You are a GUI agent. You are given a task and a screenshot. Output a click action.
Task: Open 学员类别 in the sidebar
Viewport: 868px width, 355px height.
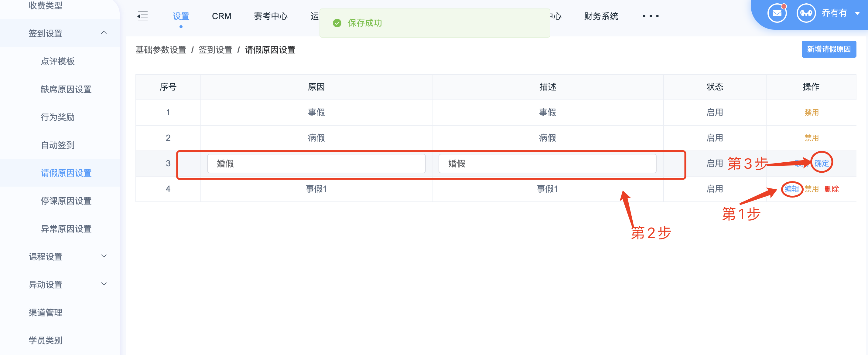(x=46, y=340)
